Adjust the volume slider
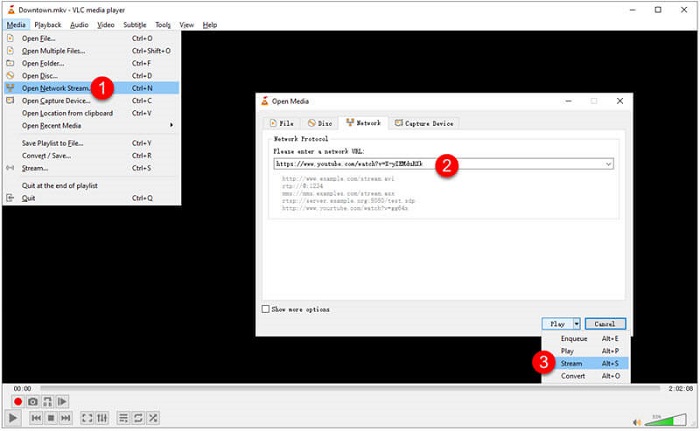Viewport: 700px width, 431px height. pos(666,420)
